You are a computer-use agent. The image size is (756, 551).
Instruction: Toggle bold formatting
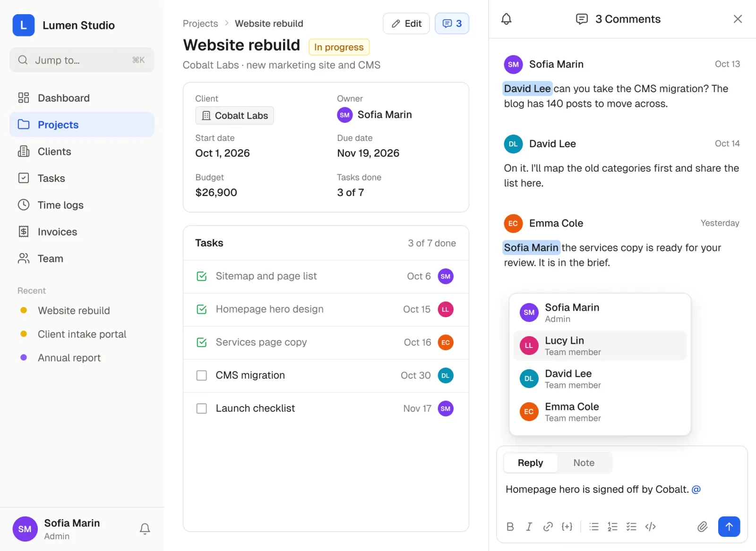(510, 526)
